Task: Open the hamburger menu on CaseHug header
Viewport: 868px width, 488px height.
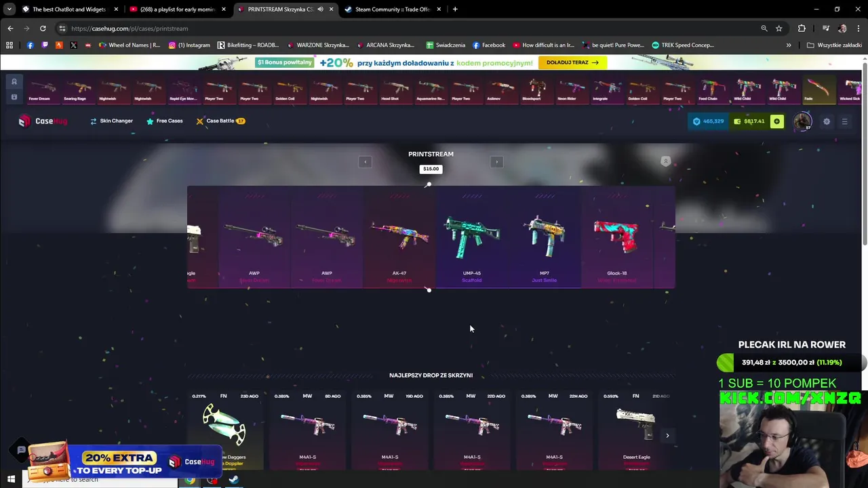Action: 844,121
